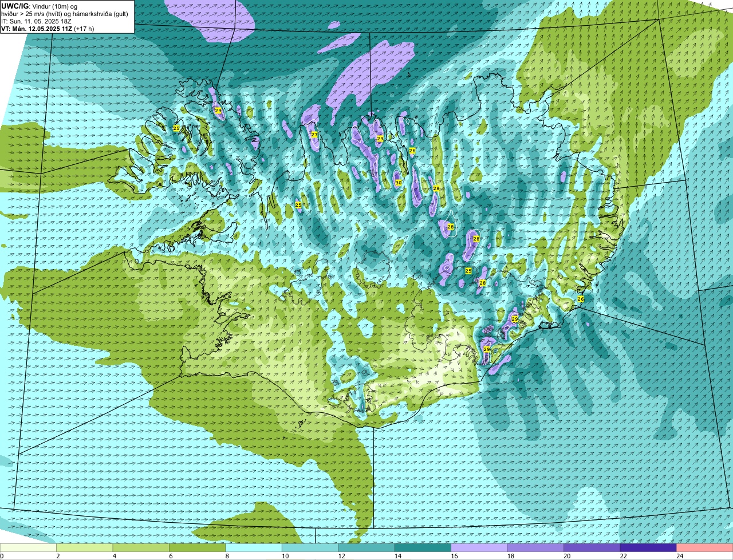Click the 'UWC/IG: Vindur (10m) og' title line
The height and width of the screenshot is (560, 733).
[39, 6]
